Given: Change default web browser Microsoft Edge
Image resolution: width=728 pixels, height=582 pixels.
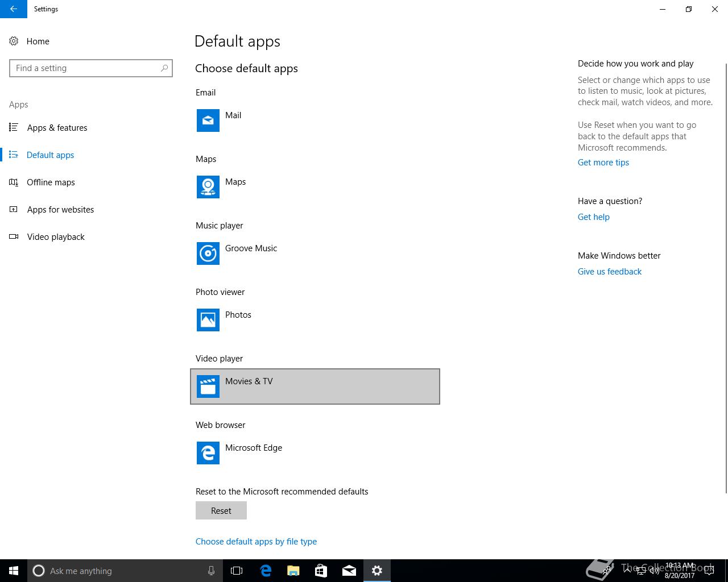Looking at the screenshot, I should [x=315, y=453].
